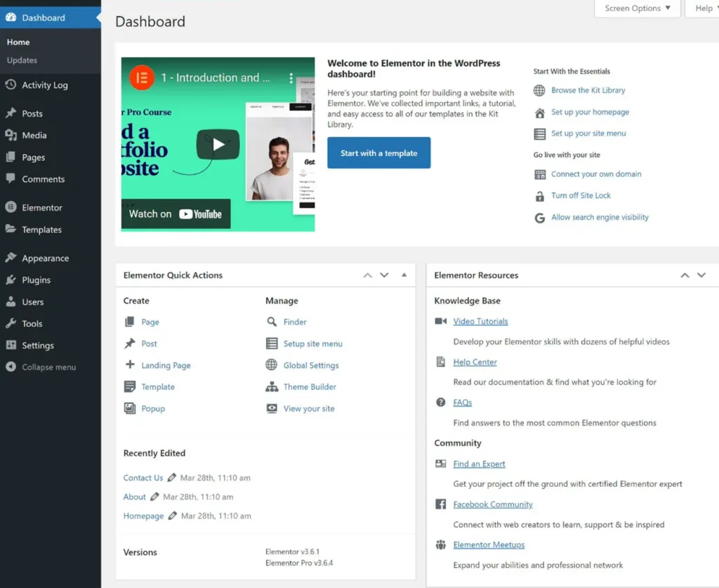Open the video's three-dot options menu
Viewport: 719px width, 588px height.
click(x=291, y=78)
